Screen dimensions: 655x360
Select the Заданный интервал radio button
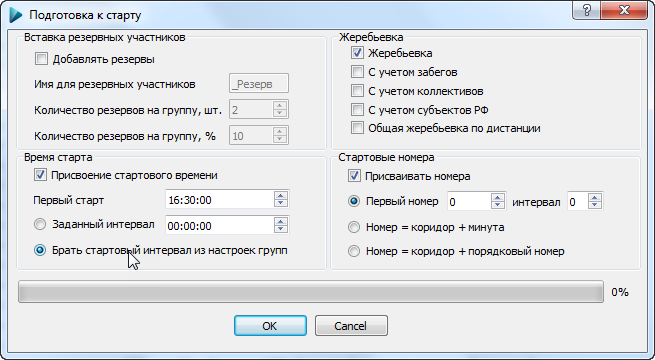pyautogui.click(x=40, y=225)
